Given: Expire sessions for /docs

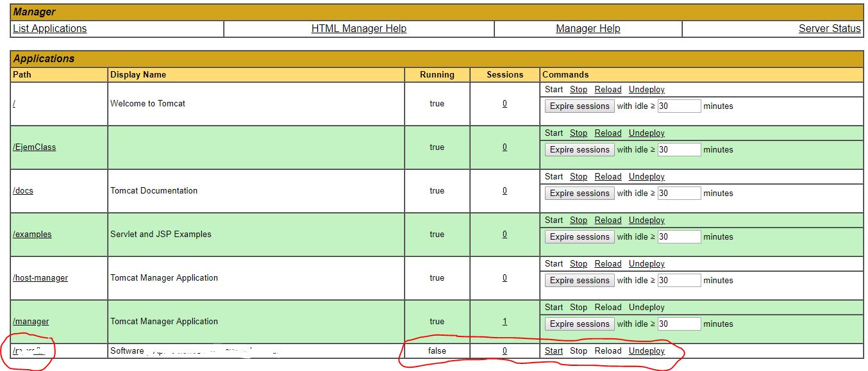Looking at the screenshot, I should point(580,194).
